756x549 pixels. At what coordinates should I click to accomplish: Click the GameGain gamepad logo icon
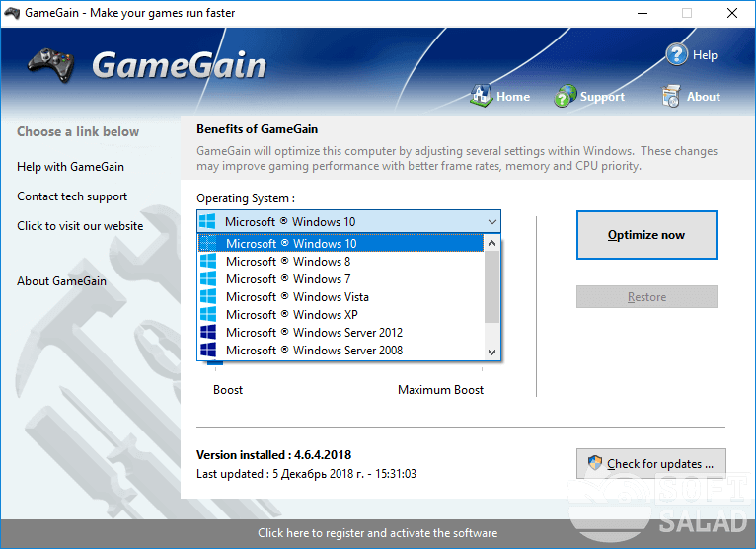51,65
